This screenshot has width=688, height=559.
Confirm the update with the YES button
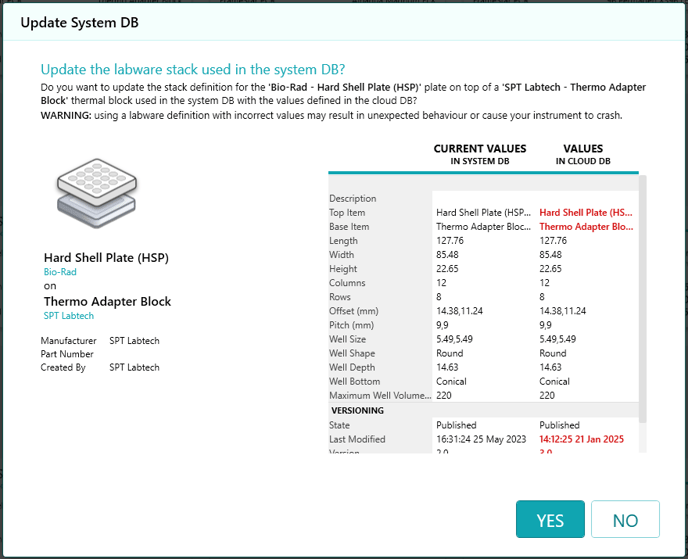click(550, 519)
